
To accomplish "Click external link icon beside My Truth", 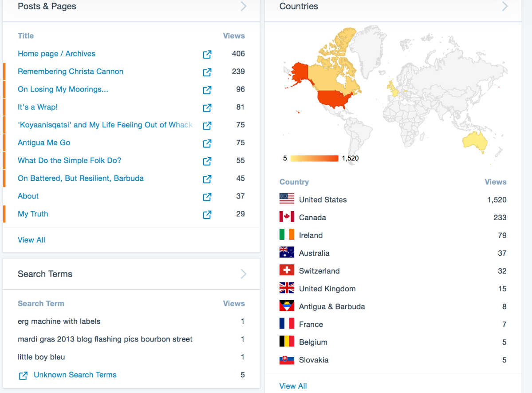I will pyautogui.click(x=207, y=214).
